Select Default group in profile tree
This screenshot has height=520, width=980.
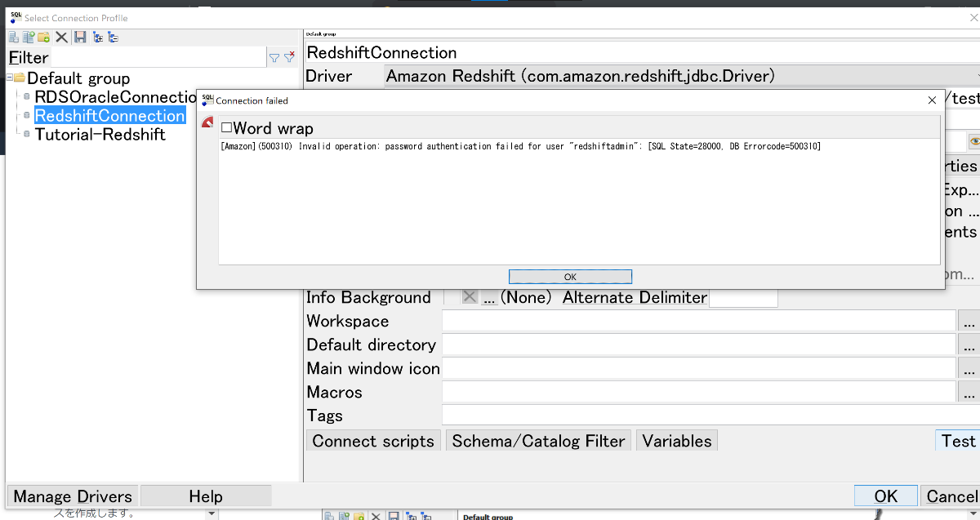click(78, 78)
